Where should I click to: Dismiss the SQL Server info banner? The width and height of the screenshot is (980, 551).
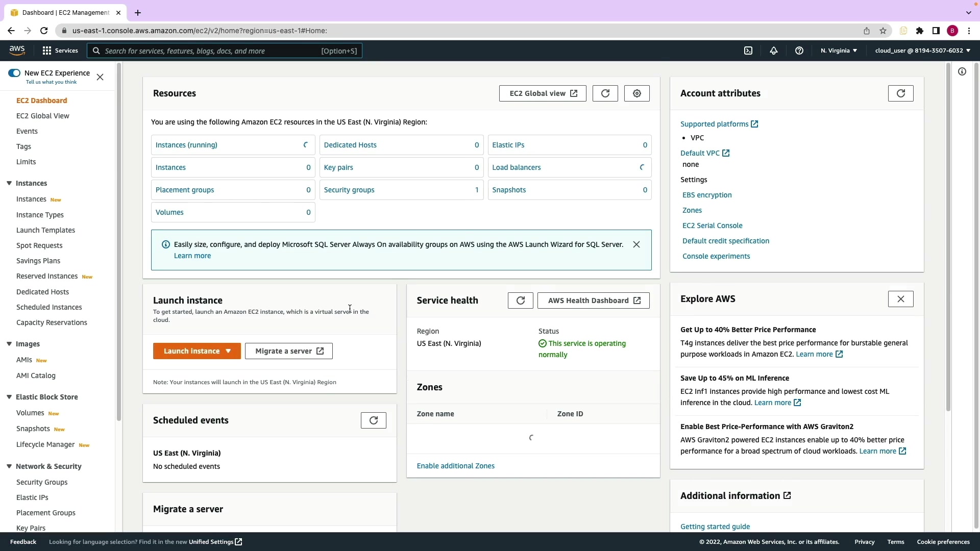click(x=636, y=244)
